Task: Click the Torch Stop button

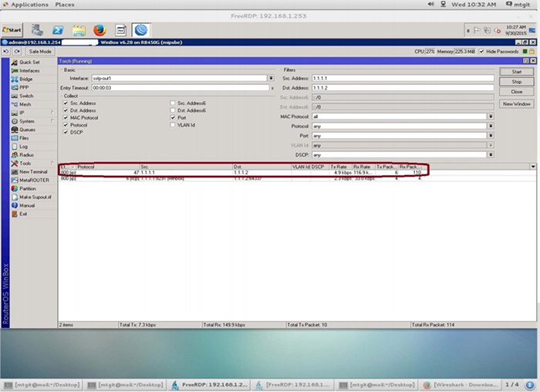Action: (x=516, y=82)
